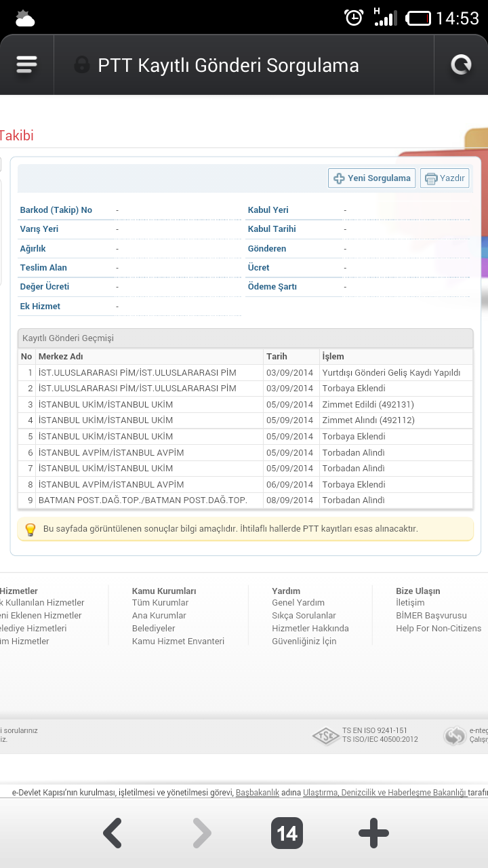This screenshot has height=868, width=488.
Task: Click the Yazdır print button
Action: 445,178
